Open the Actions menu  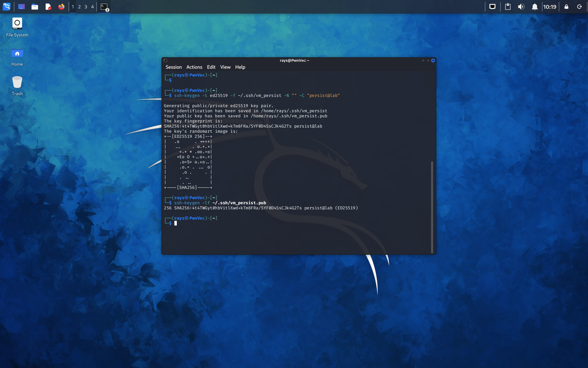pos(194,67)
